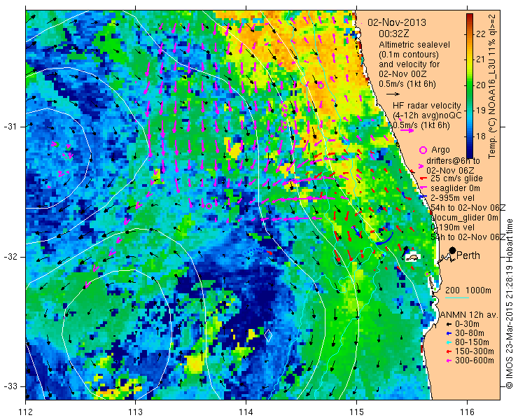Screen dimensions: 518x420
Task: Click the Argo float circle near longitude 113.7
Action: click(209, 206)
